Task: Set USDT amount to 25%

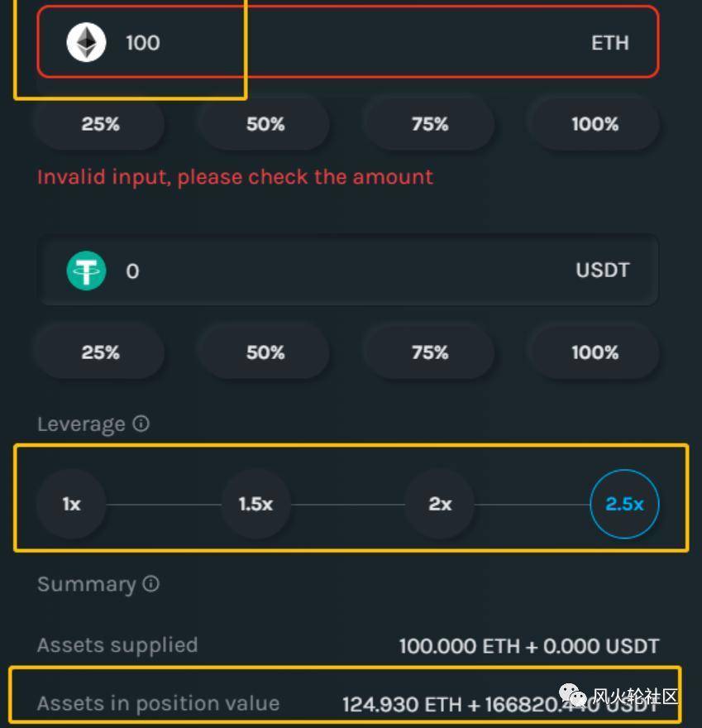Action: 100,352
